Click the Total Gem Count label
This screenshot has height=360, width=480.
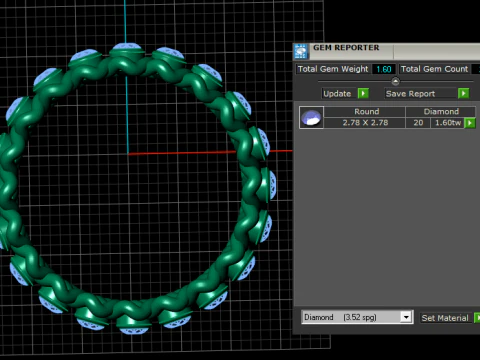pyautogui.click(x=434, y=69)
